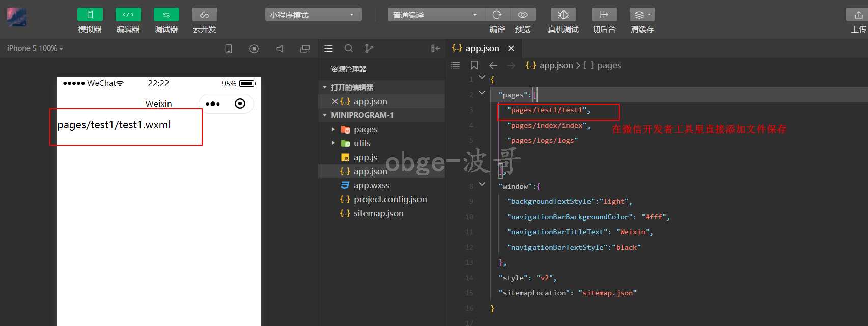868x326 pixels.
Task: Collapse the explorer sidebar panel icon
Action: pos(435,48)
